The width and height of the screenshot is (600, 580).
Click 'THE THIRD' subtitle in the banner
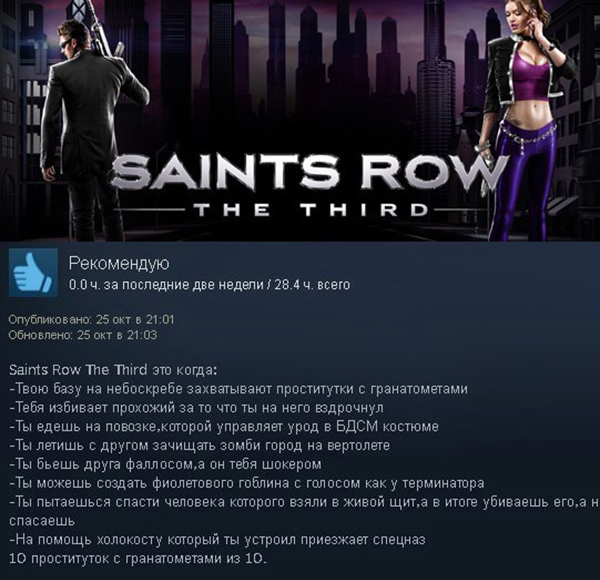coord(311,210)
